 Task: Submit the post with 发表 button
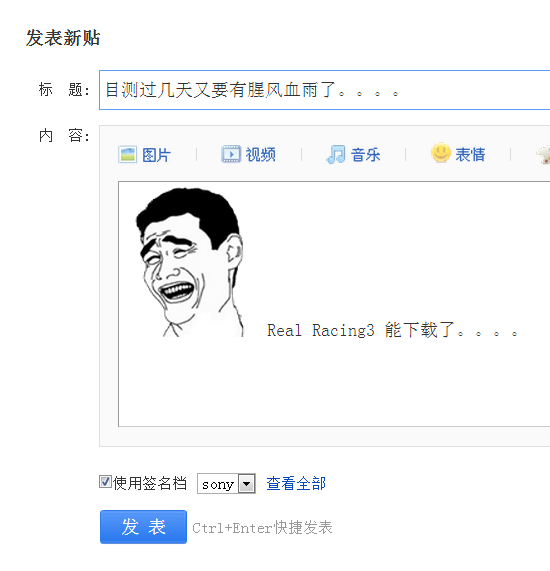tap(144, 527)
